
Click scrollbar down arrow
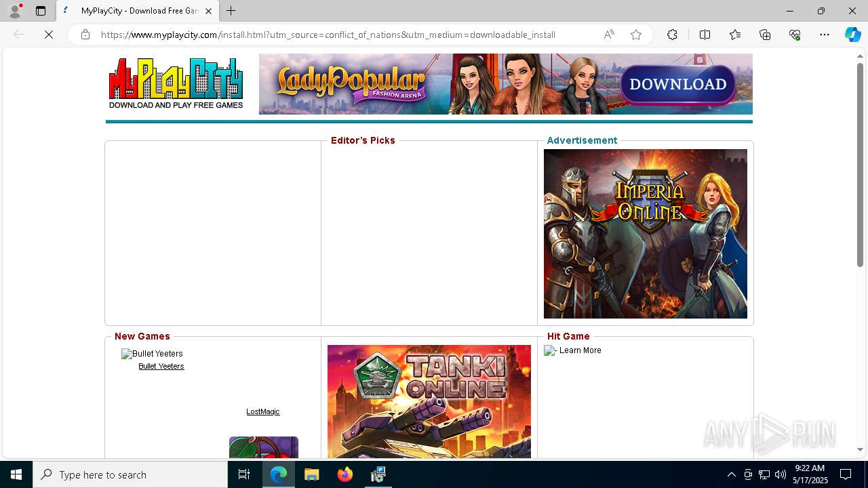pos(860,449)
